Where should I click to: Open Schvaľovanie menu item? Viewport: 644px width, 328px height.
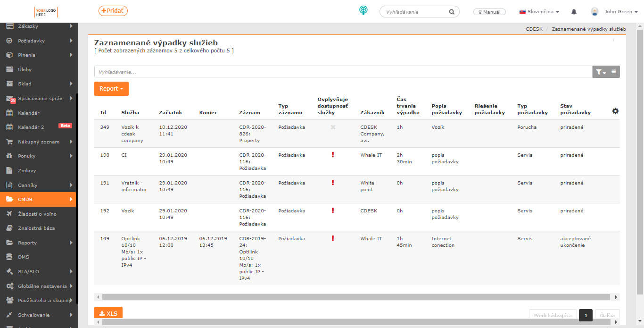(x=33, y=315)
